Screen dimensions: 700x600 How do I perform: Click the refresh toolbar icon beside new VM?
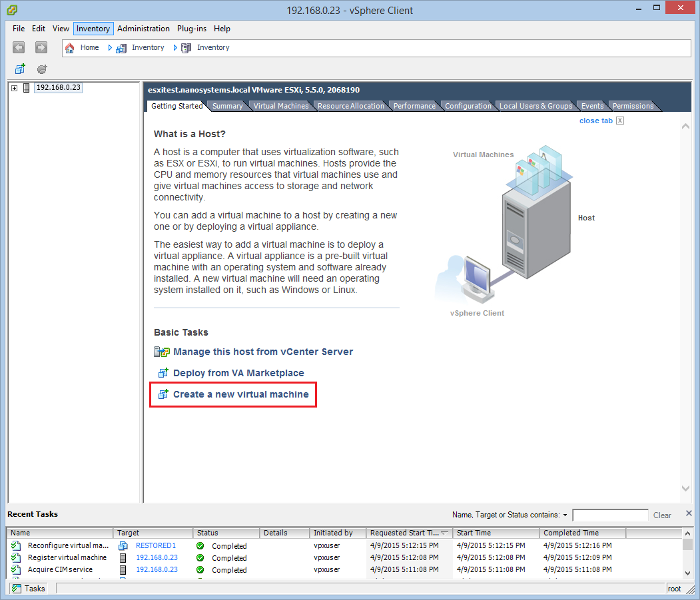coord(42,69)
